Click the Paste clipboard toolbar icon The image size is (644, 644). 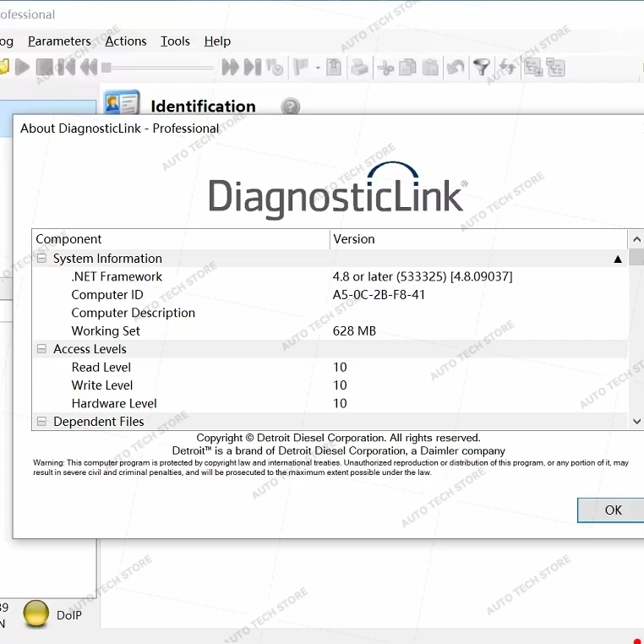[430, 68]
